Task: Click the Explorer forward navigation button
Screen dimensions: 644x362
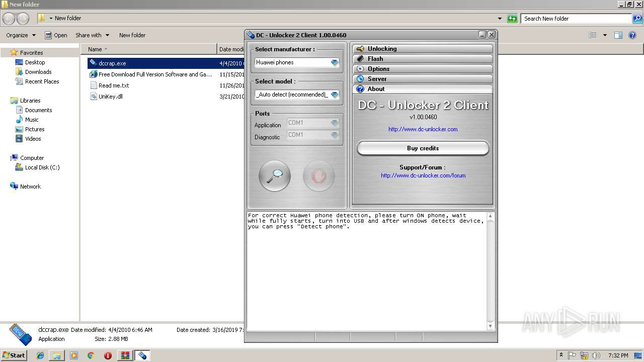Action: tap(23, 19)
